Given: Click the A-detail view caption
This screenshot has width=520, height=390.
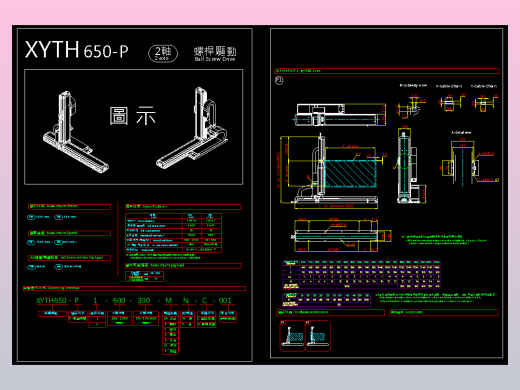Looking at the screenshot, I should tap(461, 132).
